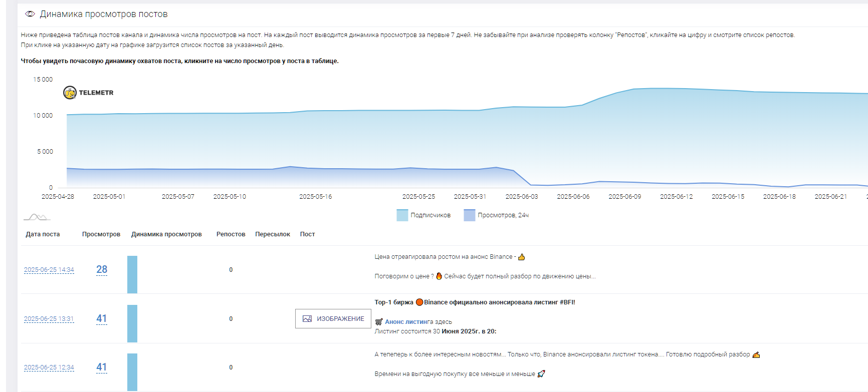
Task: Click the Пересылок column header
Action: (x=273, y=234)
